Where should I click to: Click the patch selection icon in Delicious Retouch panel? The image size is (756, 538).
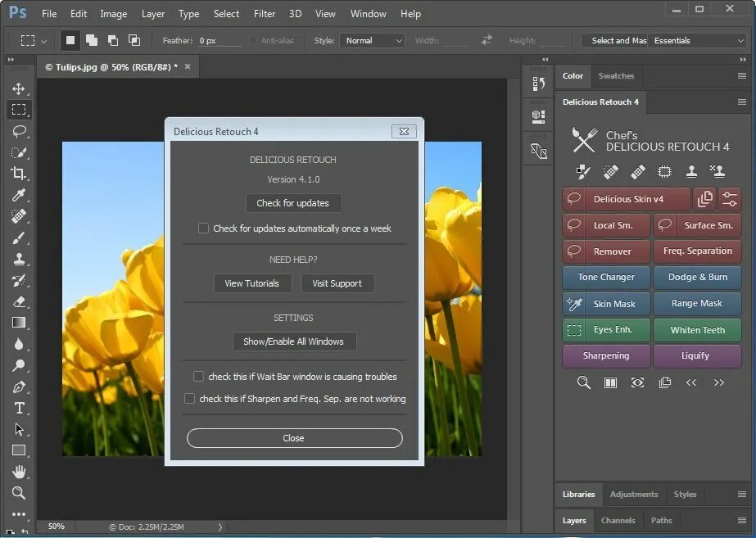coord(664,172)
